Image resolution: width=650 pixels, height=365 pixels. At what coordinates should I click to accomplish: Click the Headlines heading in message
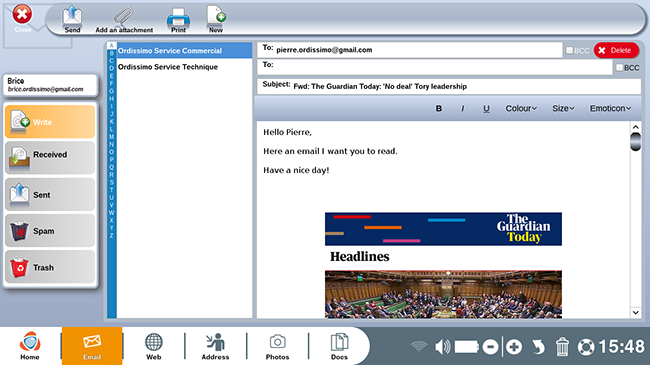(x=359, y=257)
